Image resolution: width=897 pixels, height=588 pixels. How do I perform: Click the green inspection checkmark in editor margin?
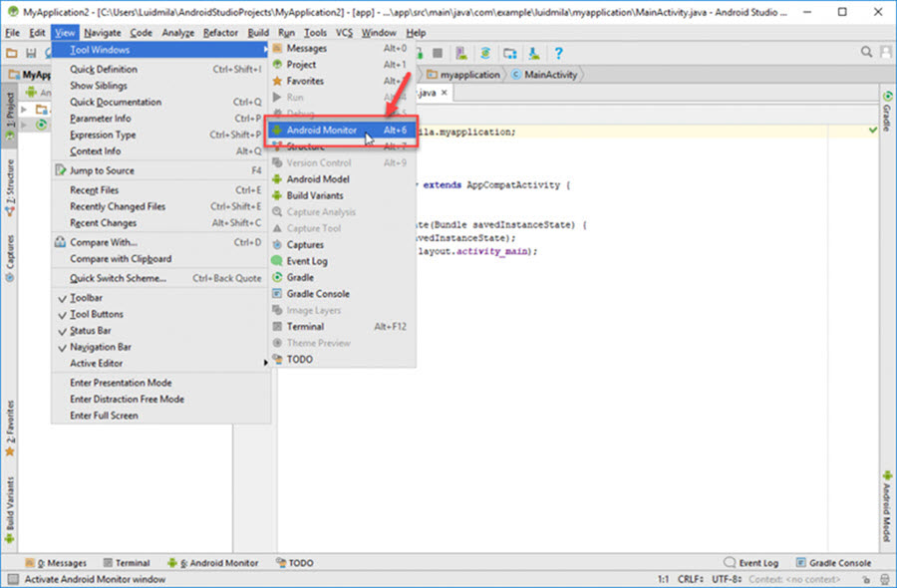pos(872,131)
